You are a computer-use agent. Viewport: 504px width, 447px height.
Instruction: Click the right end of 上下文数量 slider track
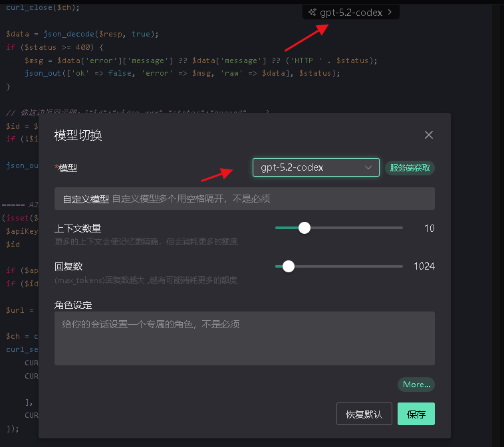[400, 228]
